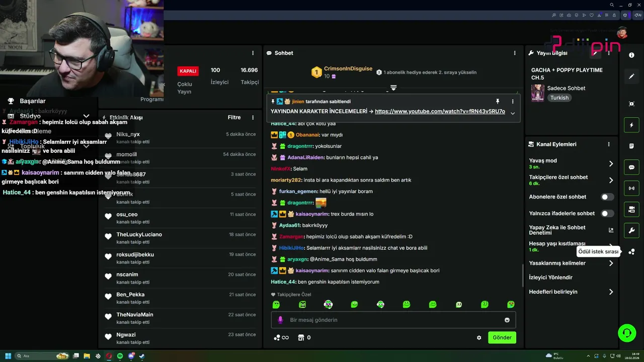Click the KAPALI status badge

[x=188, y=71]
